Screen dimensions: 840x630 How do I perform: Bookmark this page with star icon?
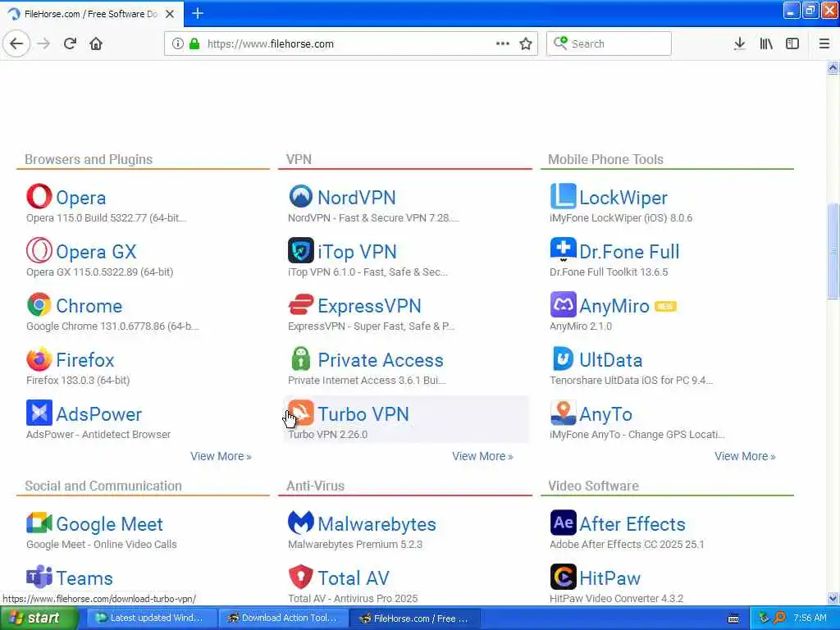526,44
